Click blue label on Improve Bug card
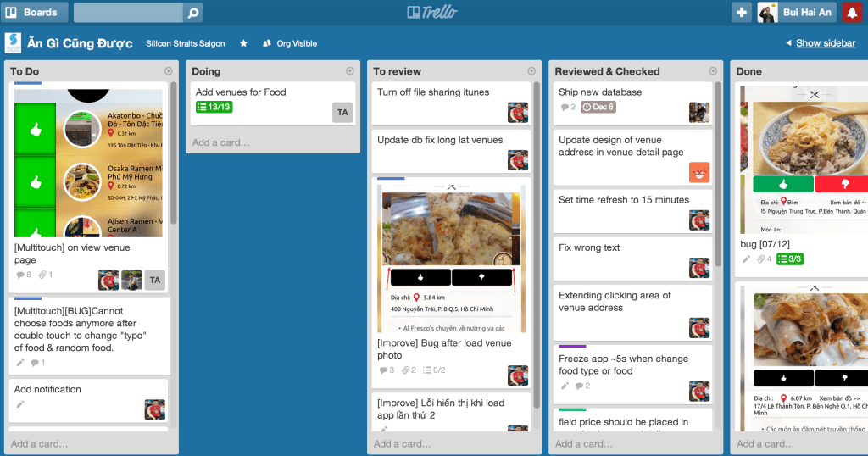 [x=391, y=179]
